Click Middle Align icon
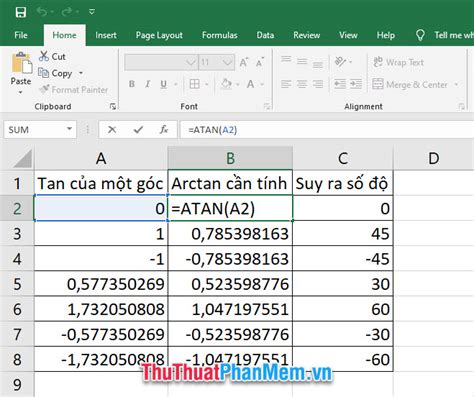Image resolution: width=474 pixels, height=397 pixels. [302, 62]
